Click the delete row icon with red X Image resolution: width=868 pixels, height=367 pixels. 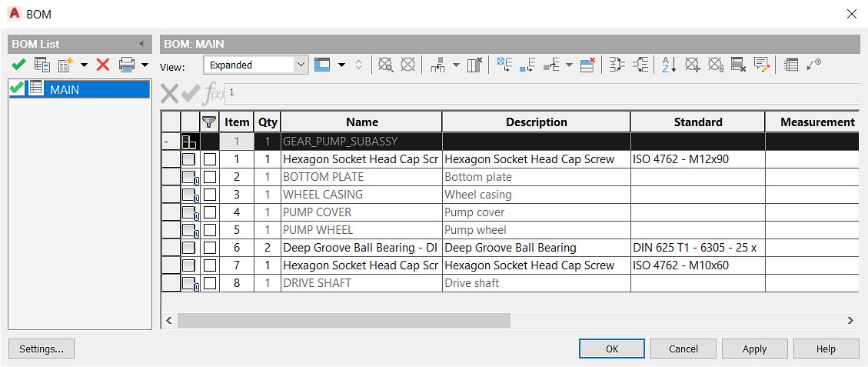pyautogui.click(x=587, y=65)
